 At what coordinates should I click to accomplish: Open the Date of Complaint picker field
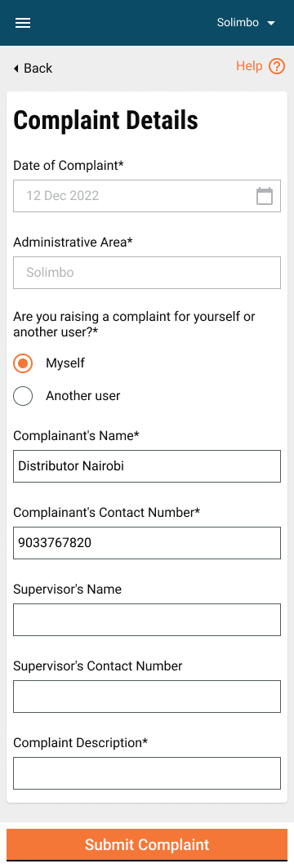[147, 196]
